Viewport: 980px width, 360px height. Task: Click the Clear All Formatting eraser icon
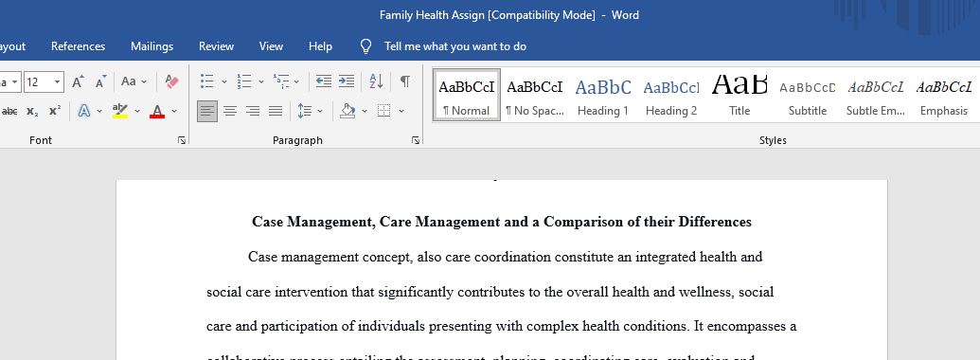[171, 81]
